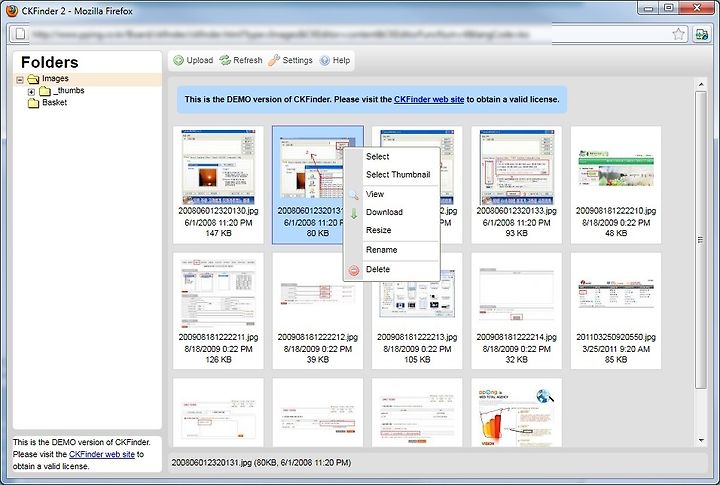The height and width of the screenshot is (485, 720).
Task: Click the Refresh toolbar label
Action: coord(248,60)
